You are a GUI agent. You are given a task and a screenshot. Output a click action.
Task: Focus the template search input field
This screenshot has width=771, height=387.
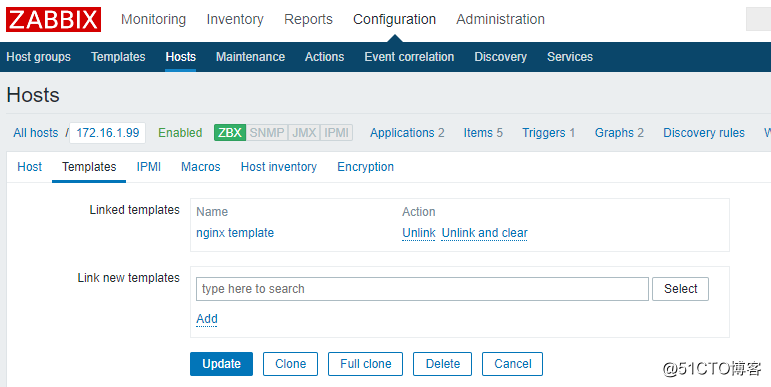click(x=422, y=289)
